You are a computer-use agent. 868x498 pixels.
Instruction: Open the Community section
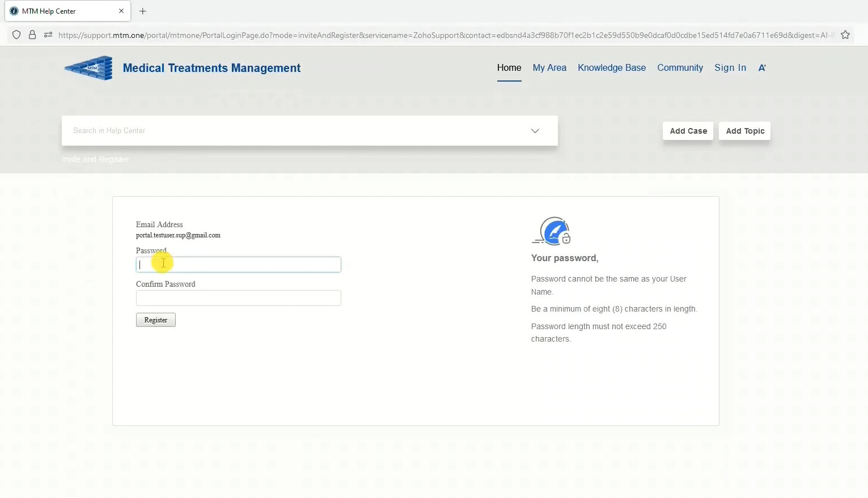tap(680, 67)
